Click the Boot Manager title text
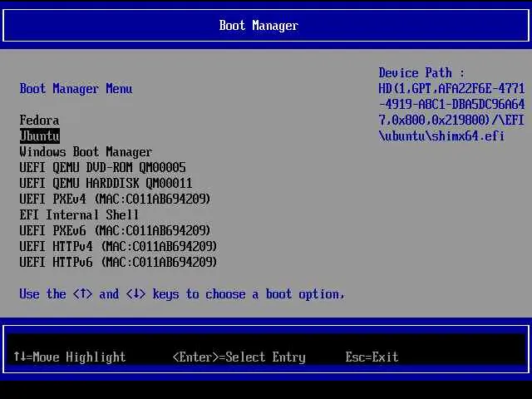Viewport: 532px width, 399px height. tap(259, 26)
